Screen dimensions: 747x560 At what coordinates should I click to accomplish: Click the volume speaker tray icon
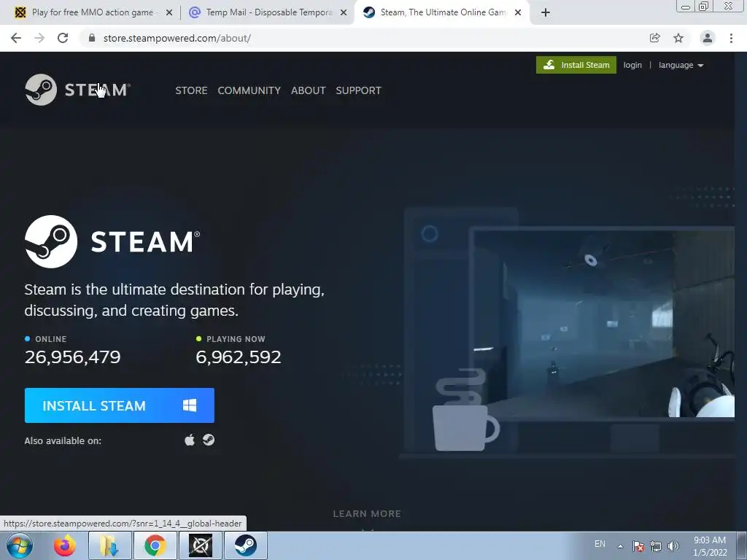tap(673, 546)
